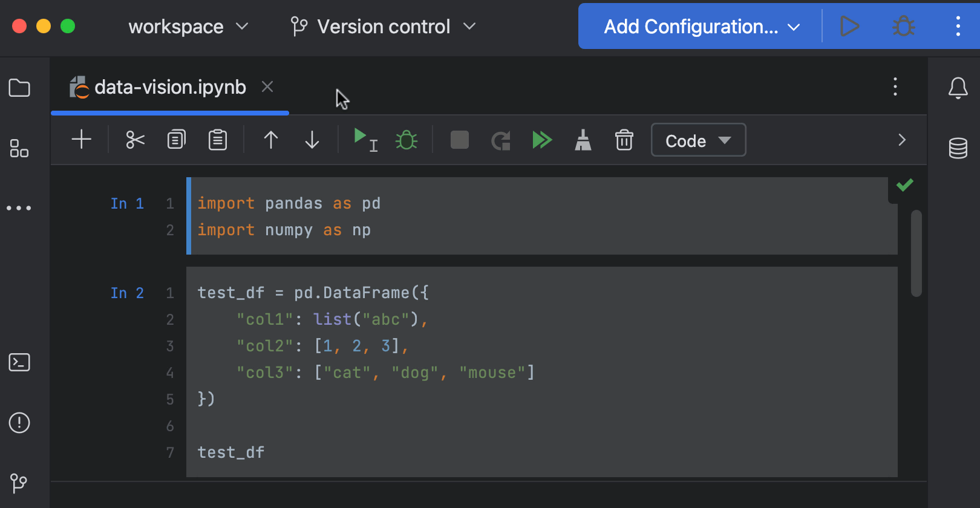Open Add Configuration dropdown
The image size is (980, 508).
click(x=702, y=27)
